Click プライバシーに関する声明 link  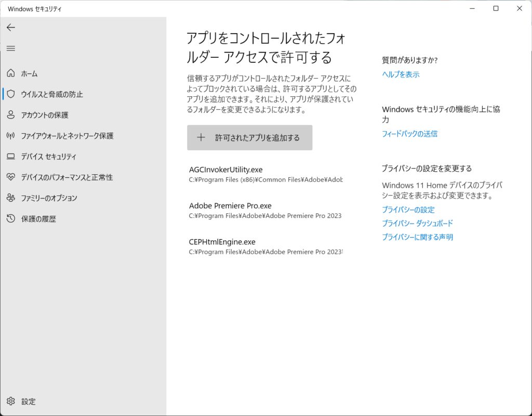pyautogui.click(x=417, y=237)
